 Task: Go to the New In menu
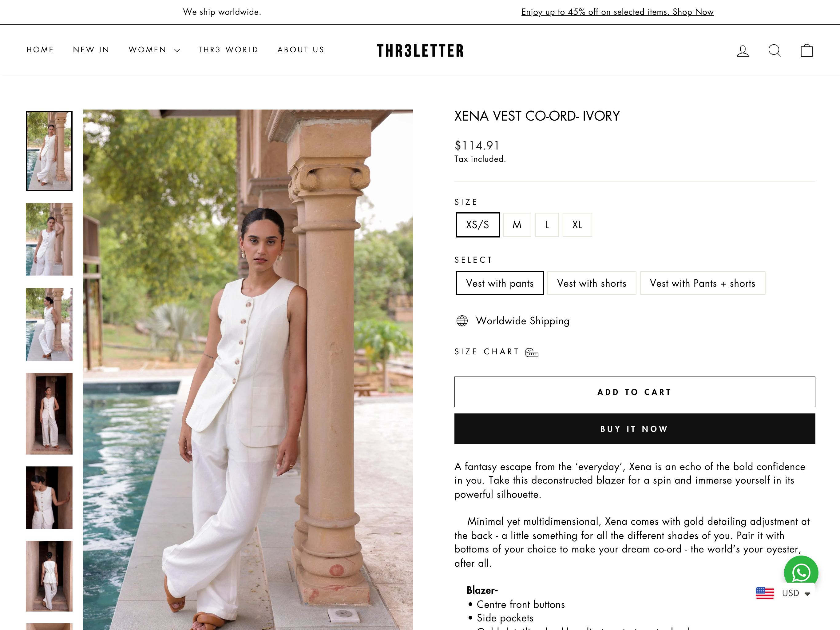tap(91, 50)
